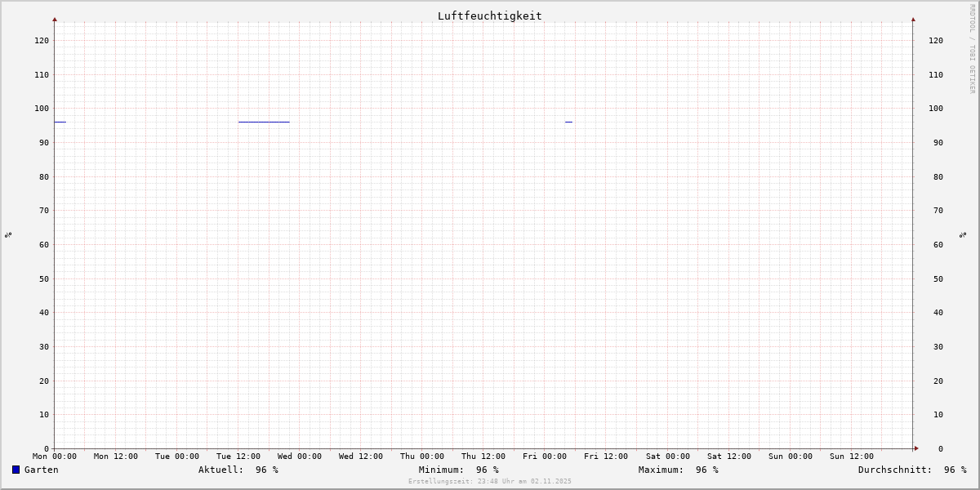
Task: Click the Wed 00:00 x-axis label
Action: [300, 457]
